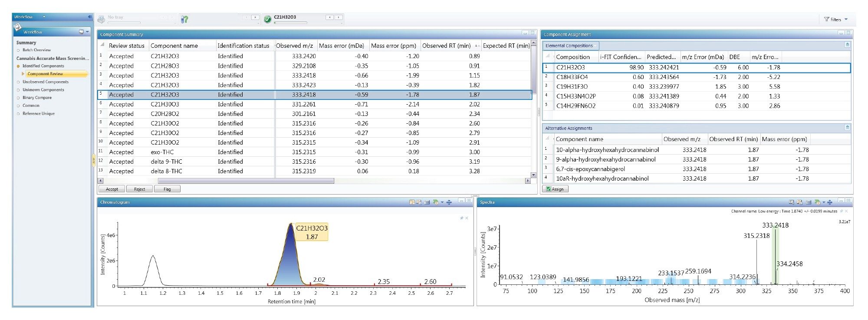
Task: Go to previous component C21H32O3 arrow
Action: 329,17
